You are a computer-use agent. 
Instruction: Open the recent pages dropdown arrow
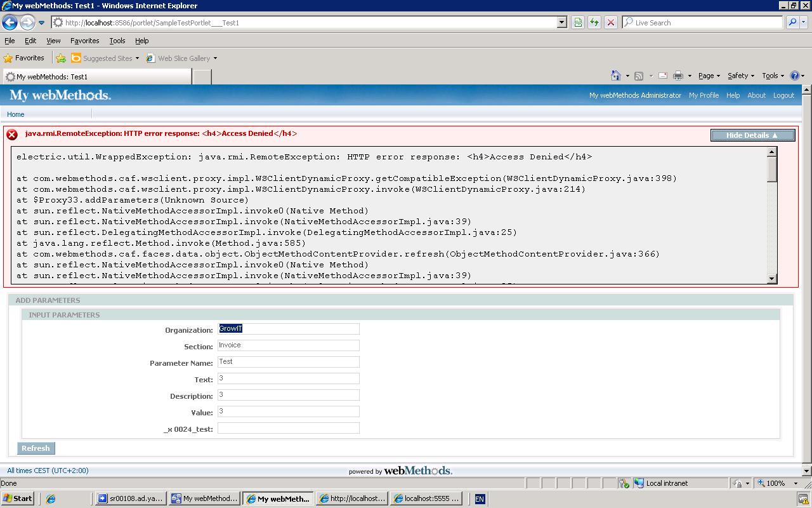pyautogui.click(x=42, y=23)
